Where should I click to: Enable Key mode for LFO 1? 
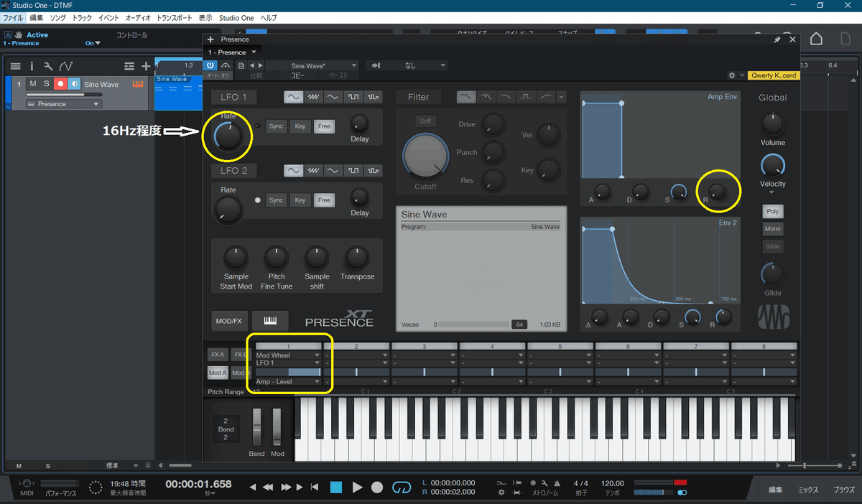300,126
